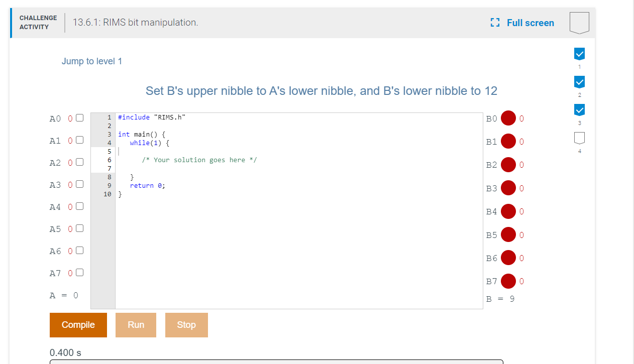Click the B1 red output LED
Image resolution: width=634 pixels, height=364 pixels.
tap(508, 141)
